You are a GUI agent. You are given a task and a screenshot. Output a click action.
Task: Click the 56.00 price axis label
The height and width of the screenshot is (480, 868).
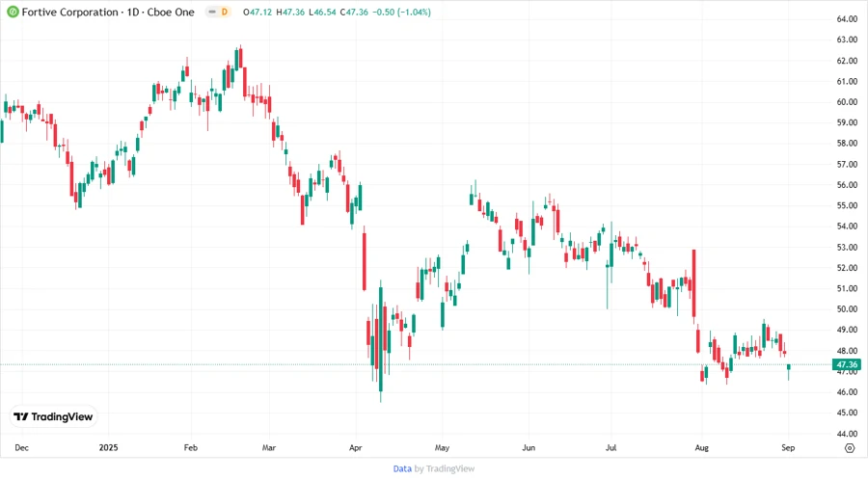click(x=847, y=185)
